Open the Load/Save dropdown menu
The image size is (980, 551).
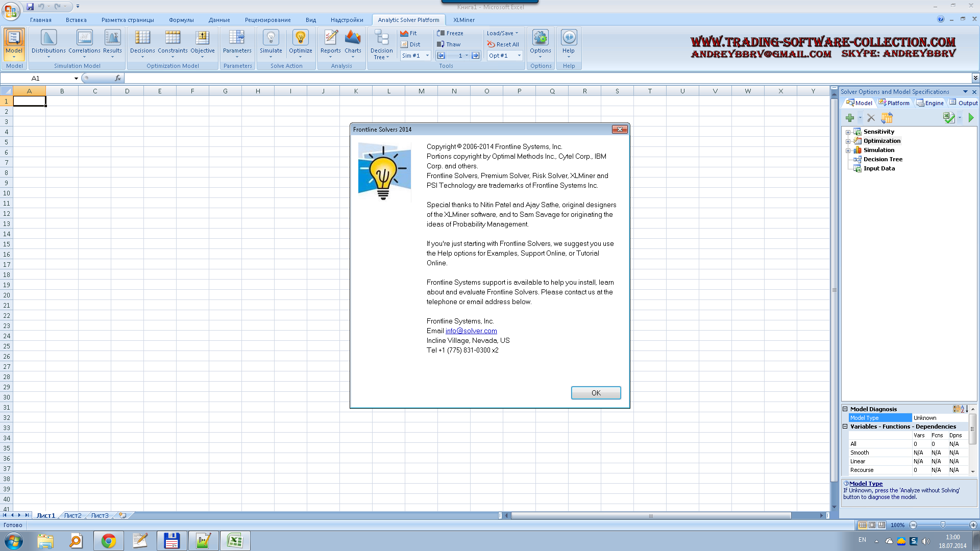click(502, 33)
